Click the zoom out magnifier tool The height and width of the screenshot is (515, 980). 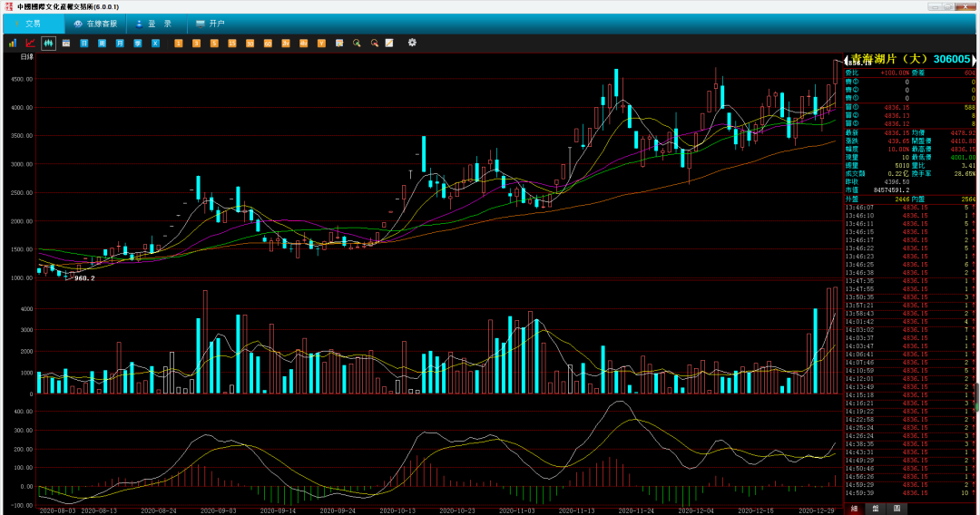click(375, 44)
